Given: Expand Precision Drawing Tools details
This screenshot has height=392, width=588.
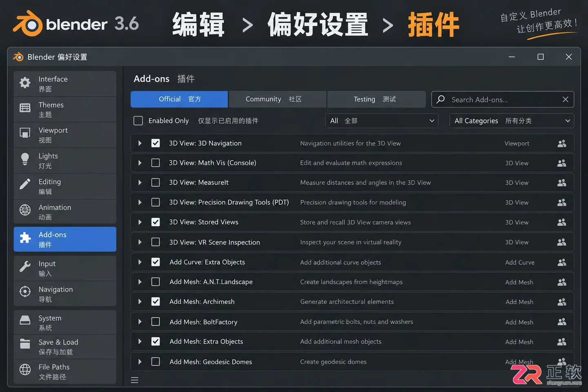Looking at the screenshot, I should point(140,202).
